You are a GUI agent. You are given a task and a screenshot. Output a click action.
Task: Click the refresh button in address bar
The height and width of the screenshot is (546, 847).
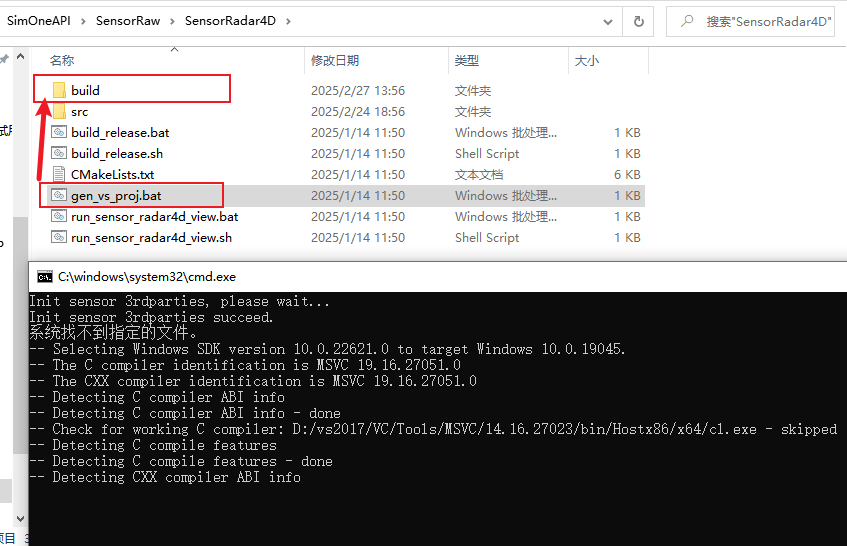[638, 22]
